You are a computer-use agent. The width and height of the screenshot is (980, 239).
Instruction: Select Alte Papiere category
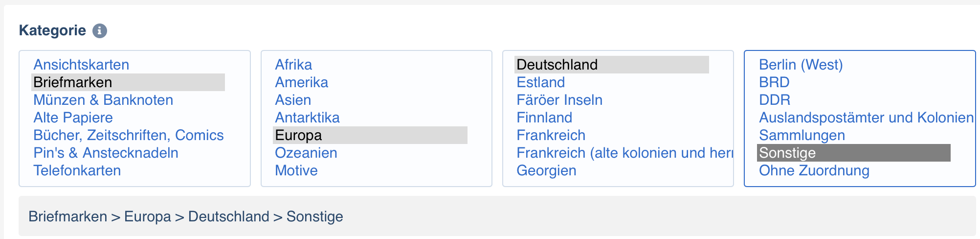click(x=73, y=118)
